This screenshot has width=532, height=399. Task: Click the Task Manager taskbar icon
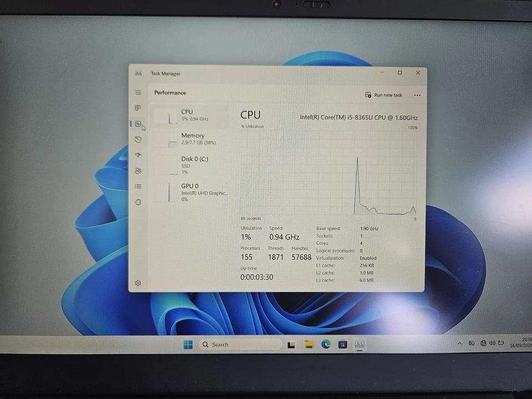(x=359, y=344)
